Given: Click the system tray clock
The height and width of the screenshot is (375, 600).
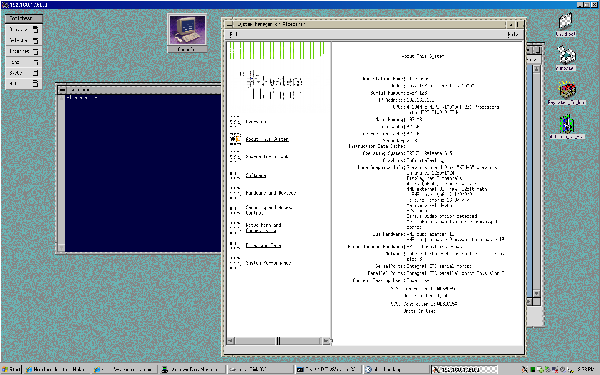Looking at the screenshot, I should (585, 369).
